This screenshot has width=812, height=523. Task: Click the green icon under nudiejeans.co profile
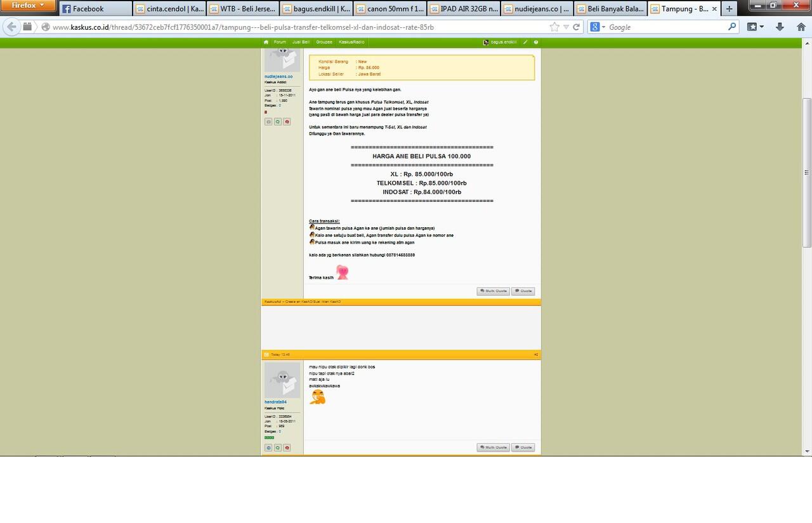pyautogui.click(x=278, y=121)
